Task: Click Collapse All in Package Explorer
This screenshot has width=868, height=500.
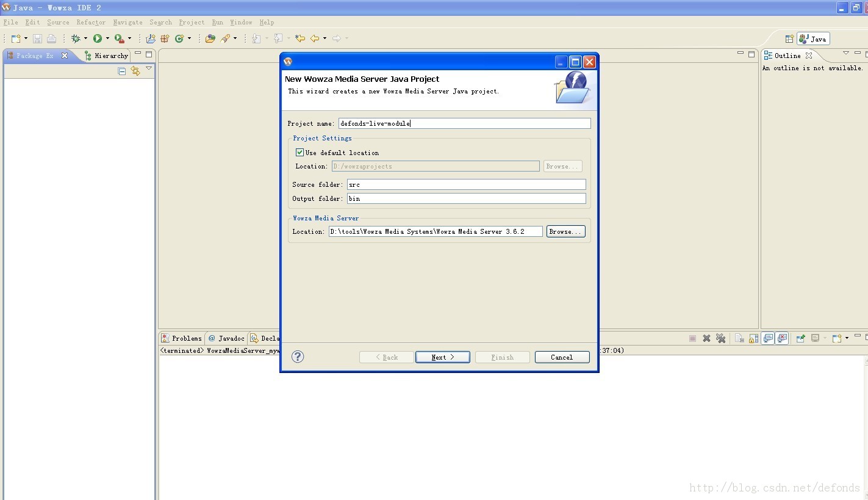Action: 122,71
